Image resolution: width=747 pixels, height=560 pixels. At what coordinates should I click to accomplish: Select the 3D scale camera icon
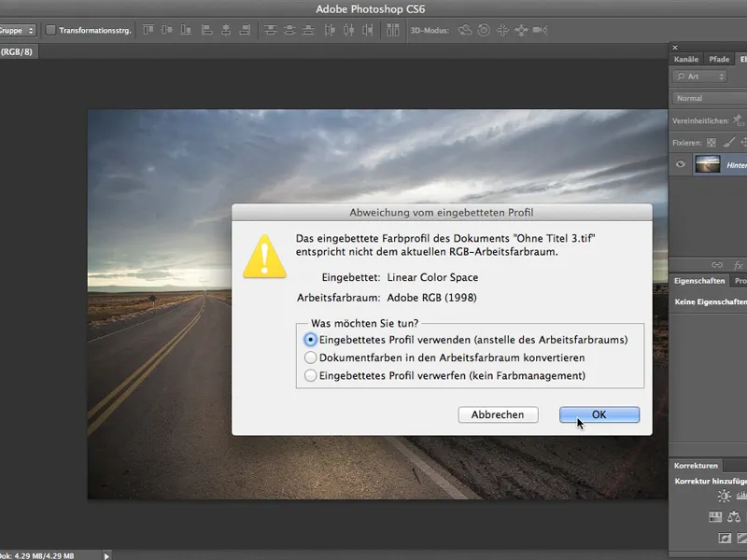pyautogui.click(x=541, y=30)
